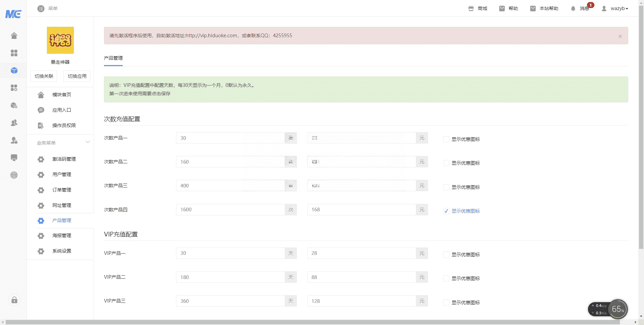Open the user-lock icon in rail

coord(14,140)
